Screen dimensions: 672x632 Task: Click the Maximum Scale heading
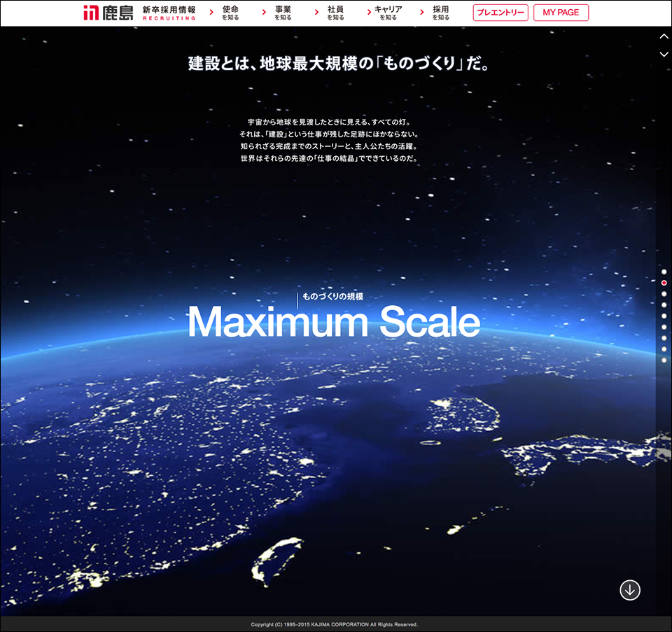[334, 322]
